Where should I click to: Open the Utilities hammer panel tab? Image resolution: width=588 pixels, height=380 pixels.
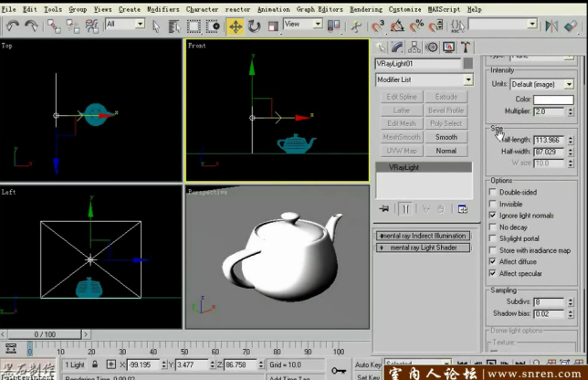[x=466, y=47]
